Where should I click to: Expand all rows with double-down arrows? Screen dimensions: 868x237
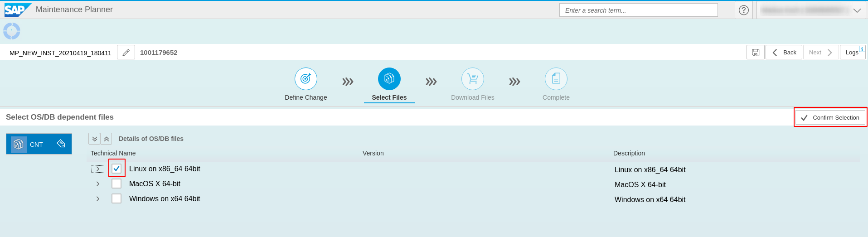coord(94,139)
